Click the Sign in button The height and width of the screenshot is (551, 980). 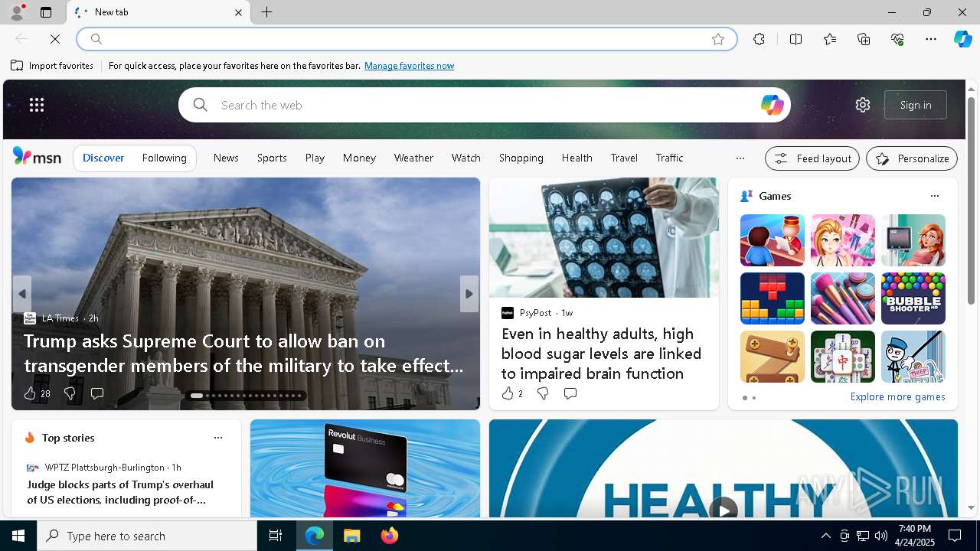(x=916, y=105)
